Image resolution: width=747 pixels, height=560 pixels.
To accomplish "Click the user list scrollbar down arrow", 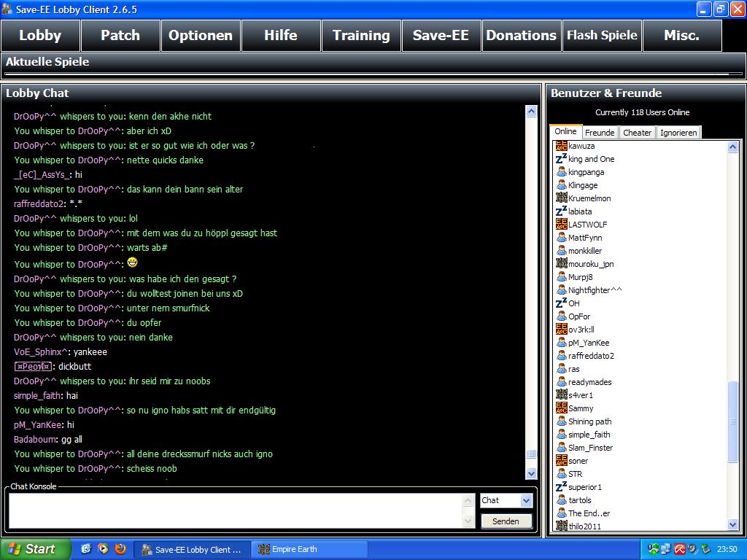I will click(733, 525).
